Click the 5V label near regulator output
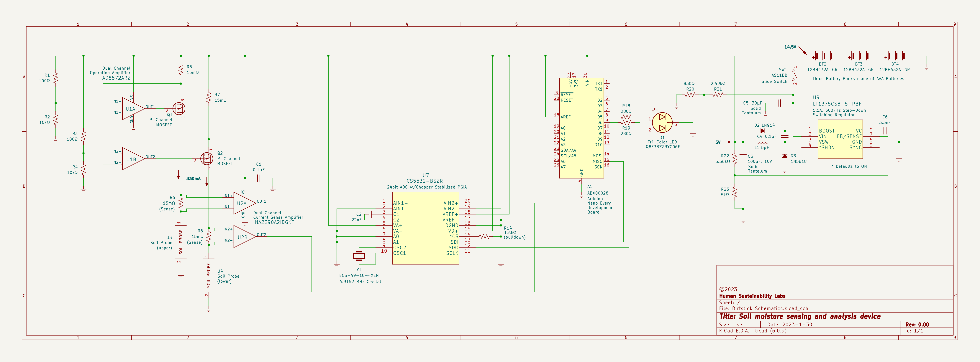This screenshot has width=980, height=362. click(x=717, y=142)
